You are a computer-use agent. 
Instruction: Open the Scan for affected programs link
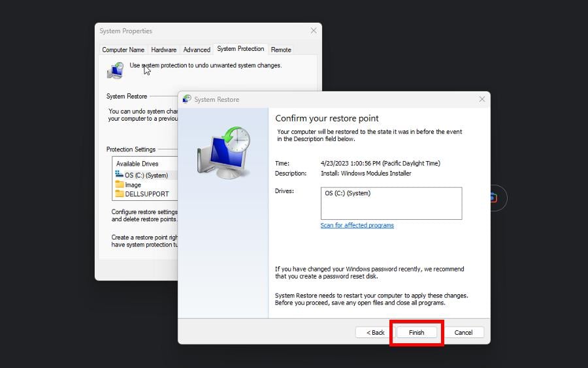[357, 225]
